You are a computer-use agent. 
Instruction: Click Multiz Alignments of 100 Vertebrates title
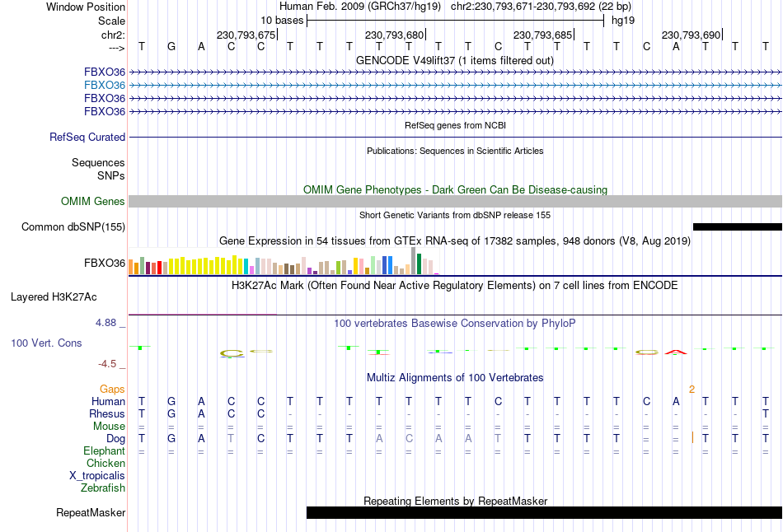click(x=455, y=378)
